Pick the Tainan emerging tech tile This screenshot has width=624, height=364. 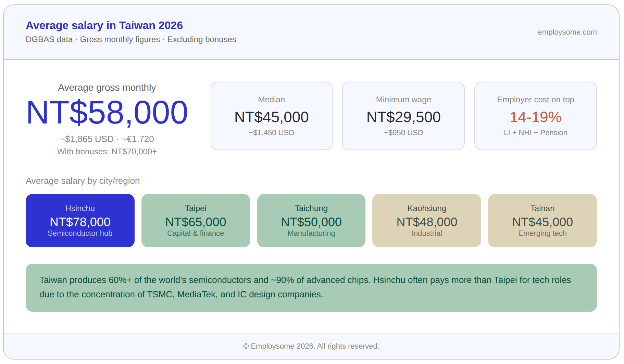click(542, 221)
